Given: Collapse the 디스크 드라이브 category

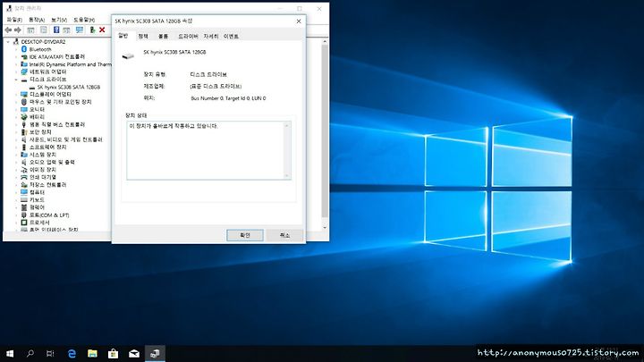Looking at the screenshot, I should (16, 80).
